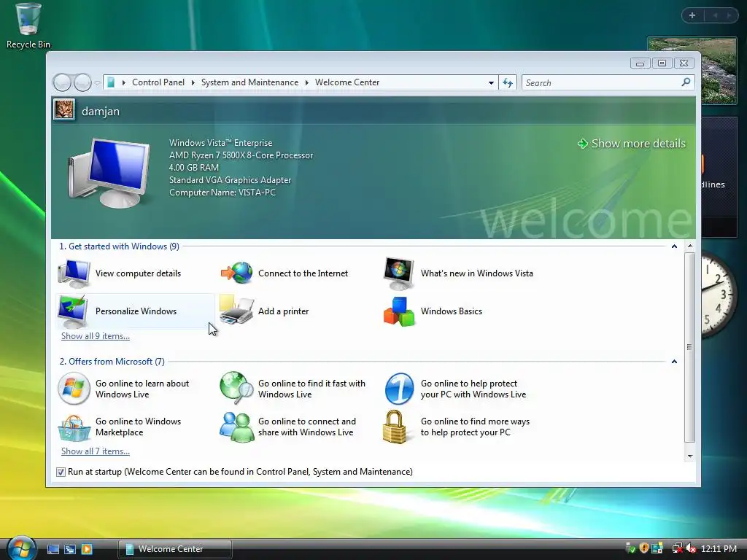Click the slideshow gadget photo in sidebar
747x560 pixels.
tap(719, 71)
